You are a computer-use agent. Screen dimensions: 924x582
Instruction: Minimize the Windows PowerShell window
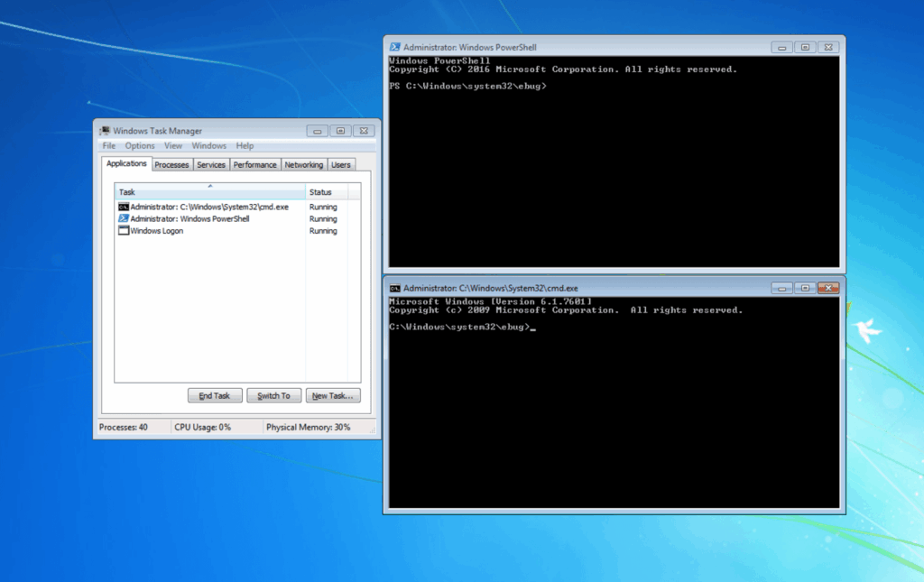click(x=782, y=47)
